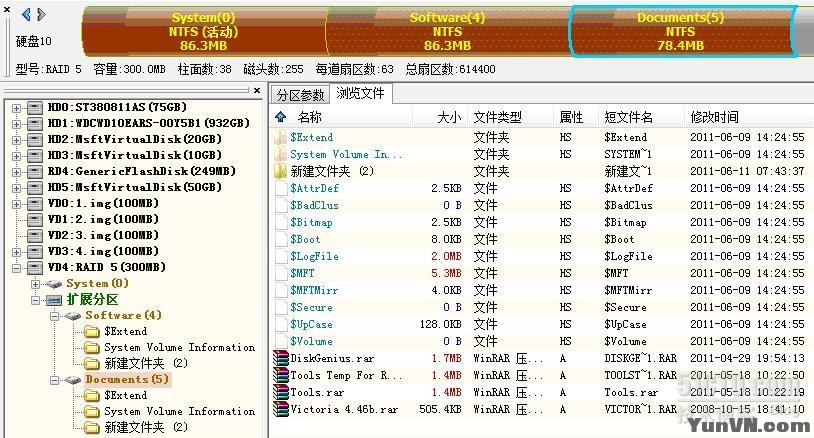Click the RD4 flash disk icon
Viewport: 814px width, 438px height.
pos(35,172)
